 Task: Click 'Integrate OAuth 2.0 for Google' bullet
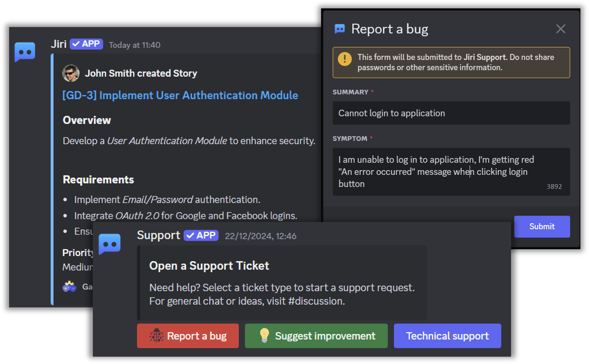[186, 216]
